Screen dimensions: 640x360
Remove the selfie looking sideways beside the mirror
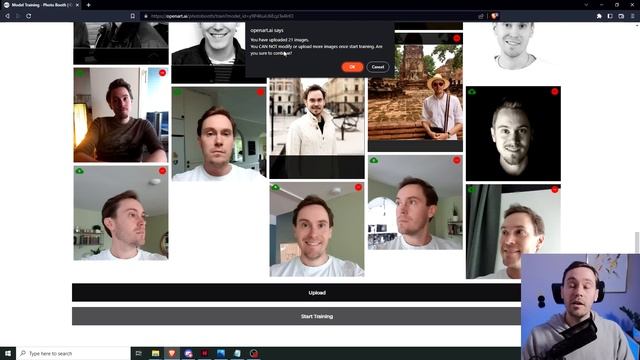(457, 160)
